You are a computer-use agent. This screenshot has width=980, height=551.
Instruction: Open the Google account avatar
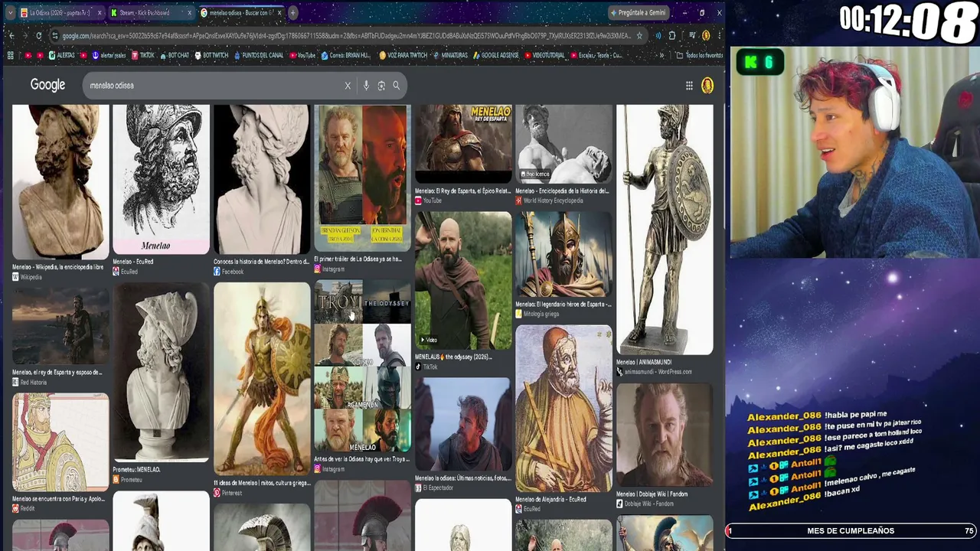(707, 86)
